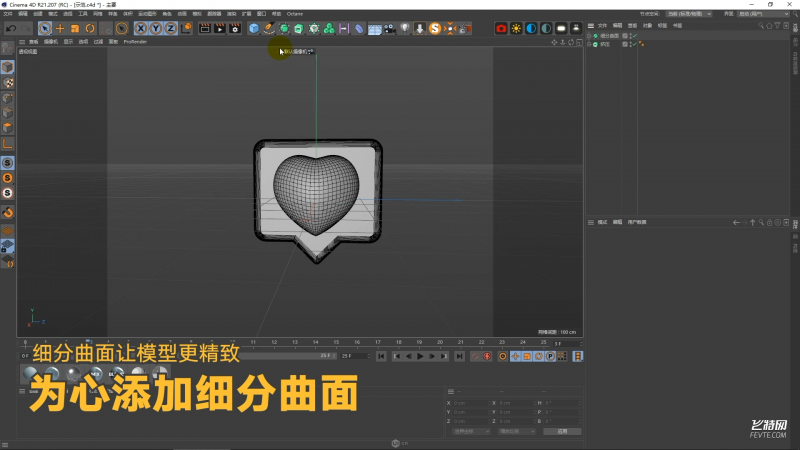This screenshot has width=800, height=450.
Task: Open Octane menu in menu bar
Action: tap(295, 14)
